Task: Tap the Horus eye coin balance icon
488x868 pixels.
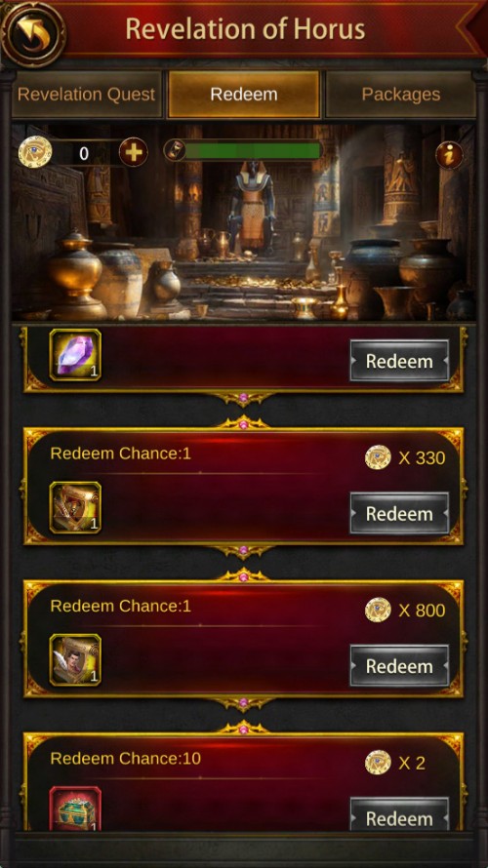Action: coord(35,152)
